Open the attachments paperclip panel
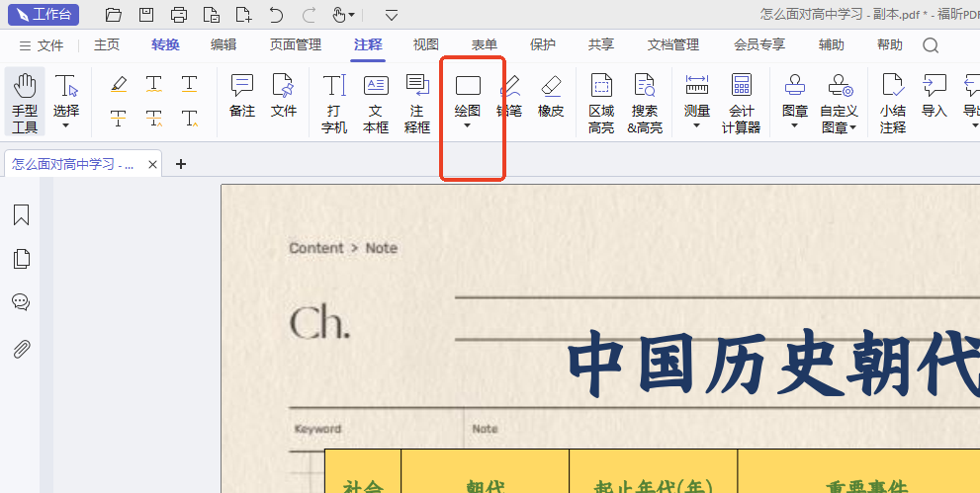This screenshot has height=493, width=980. tap(21, 348)
